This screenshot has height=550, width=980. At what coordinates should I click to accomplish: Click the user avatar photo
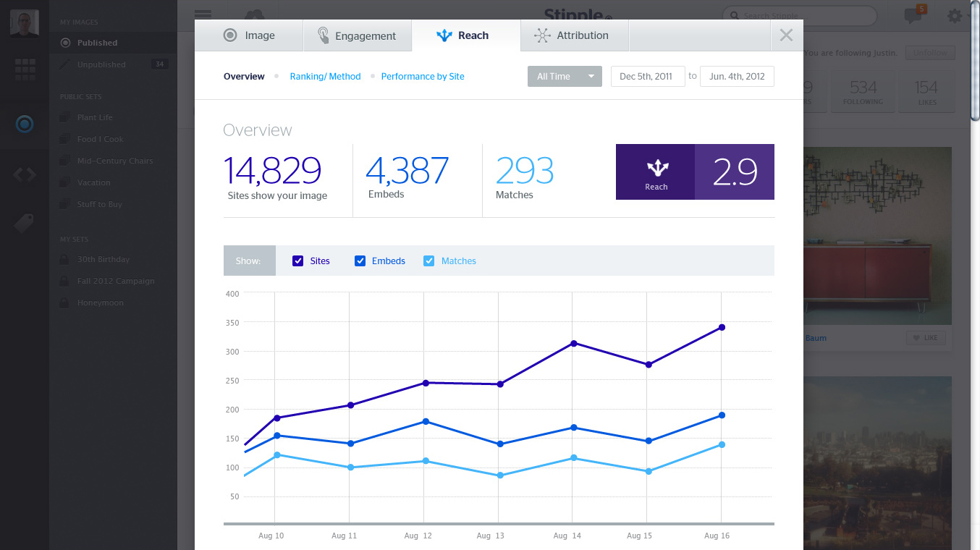[25, 23]
